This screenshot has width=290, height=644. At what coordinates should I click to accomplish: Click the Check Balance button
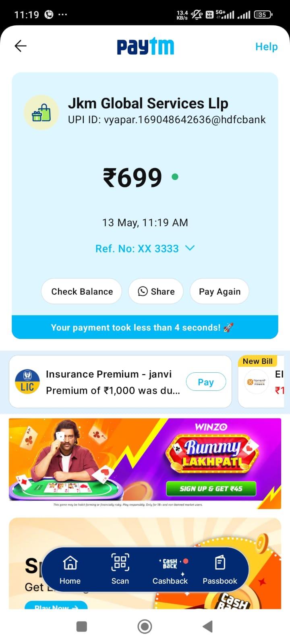[x=82, y=291]
